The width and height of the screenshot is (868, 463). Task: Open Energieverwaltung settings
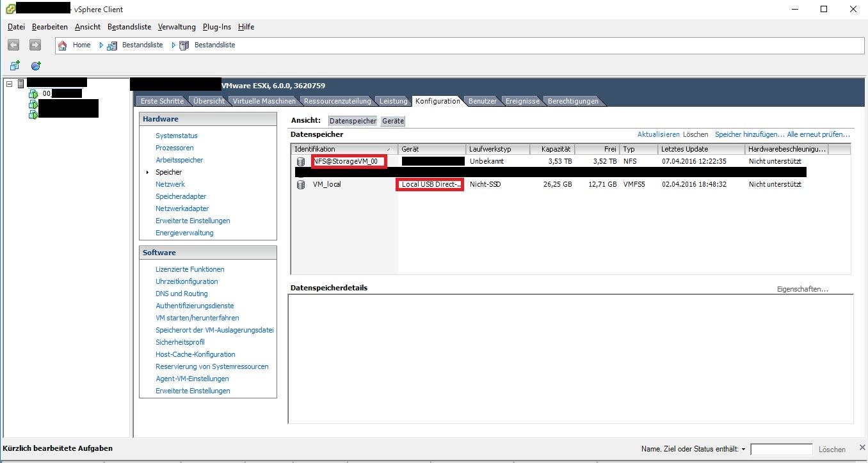pos(184,233)
